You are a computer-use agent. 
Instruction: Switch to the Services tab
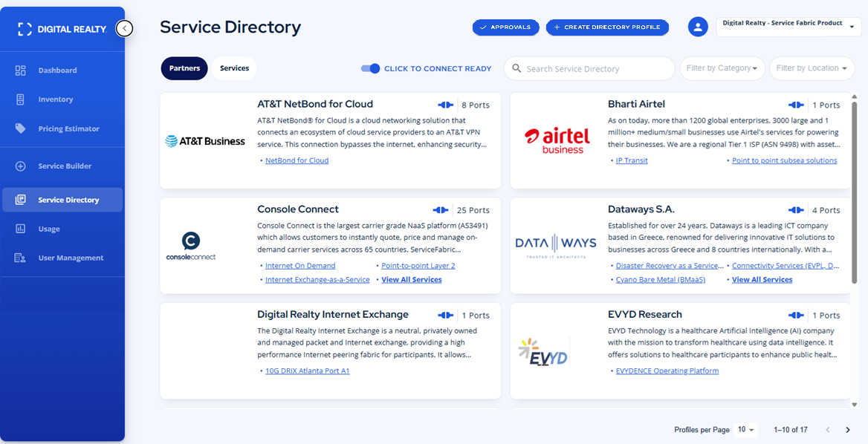tap(234, 68)
